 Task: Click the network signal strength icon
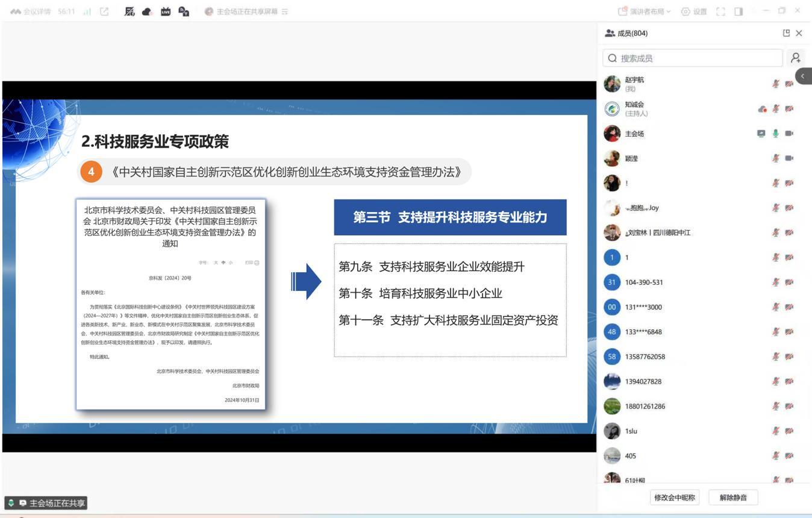tap(87, 11)
